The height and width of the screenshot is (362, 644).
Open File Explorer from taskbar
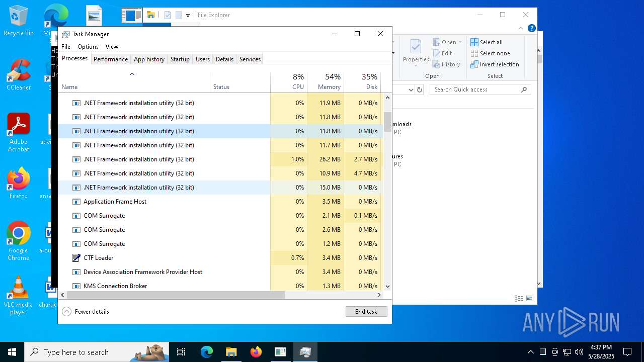(231, 352)
